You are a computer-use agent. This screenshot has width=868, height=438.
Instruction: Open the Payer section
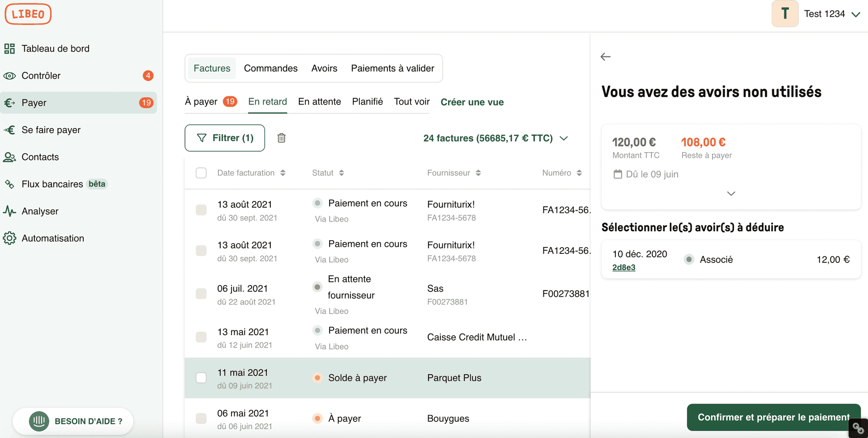tap(34, 103)
